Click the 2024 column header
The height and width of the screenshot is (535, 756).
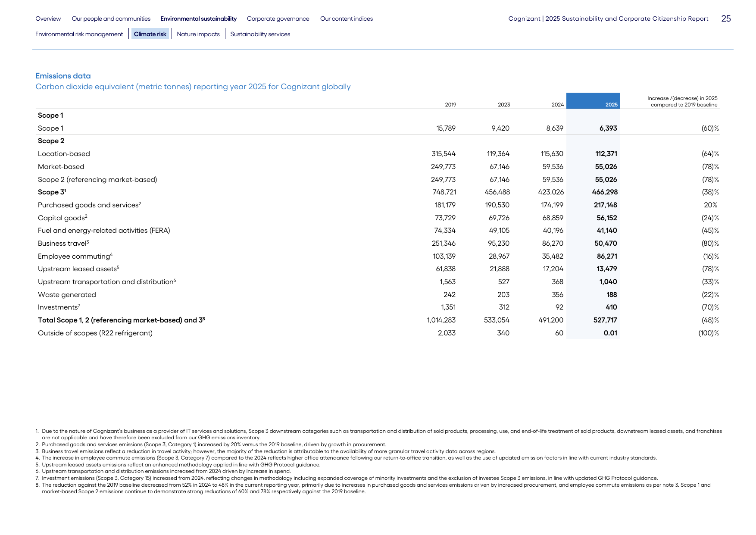click(558, 105)
